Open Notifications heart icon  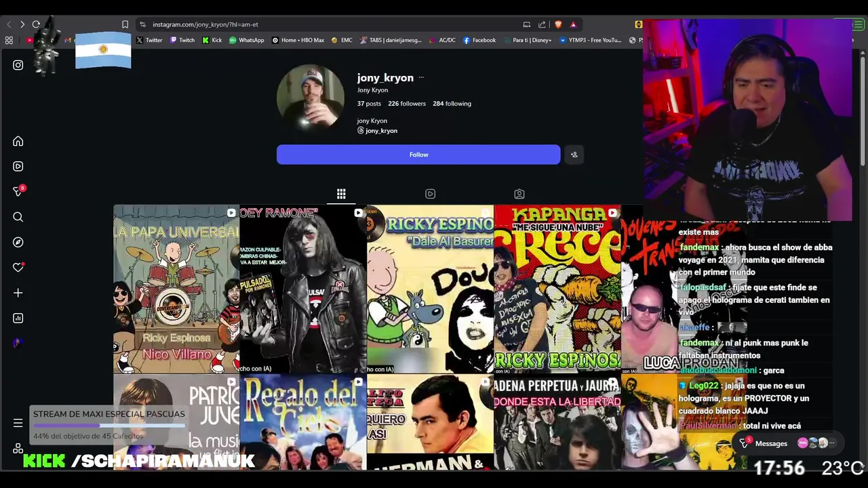[18, 267]
